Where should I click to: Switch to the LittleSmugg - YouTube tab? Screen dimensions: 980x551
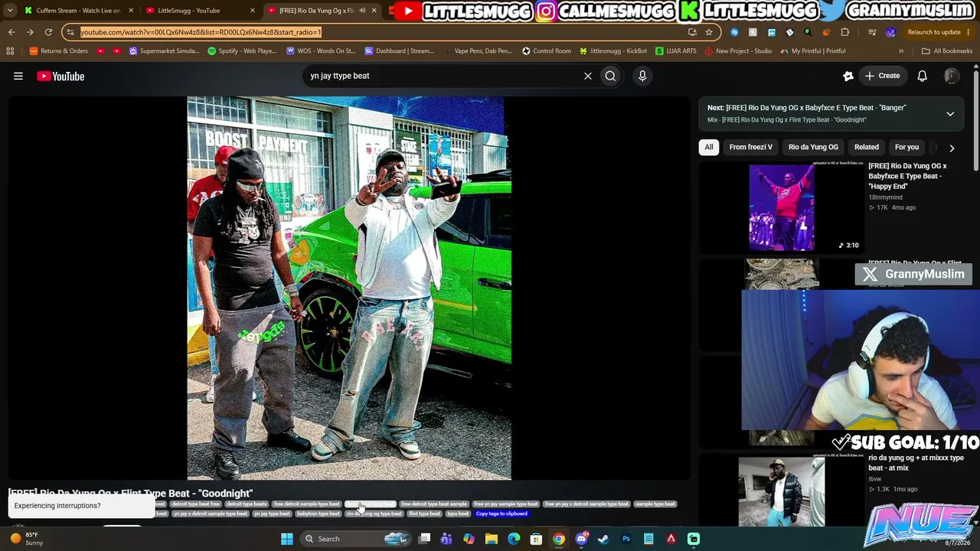click(x=201, y=11)
